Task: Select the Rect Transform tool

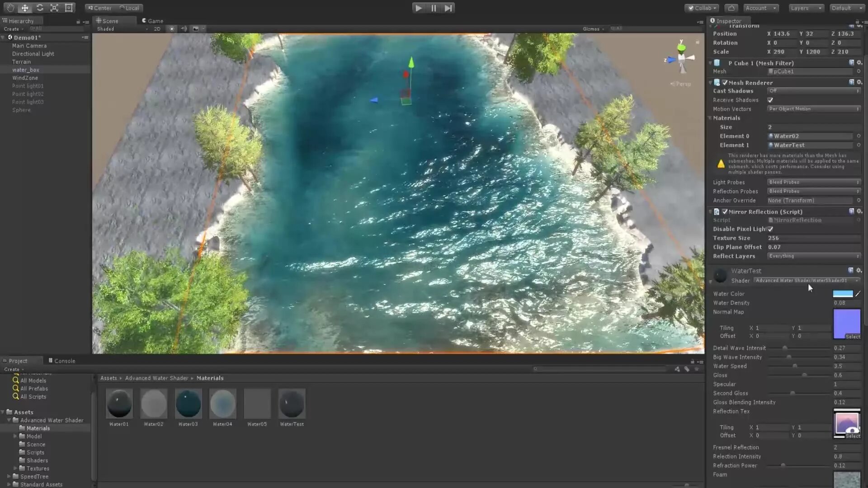Action: [69, 8]
